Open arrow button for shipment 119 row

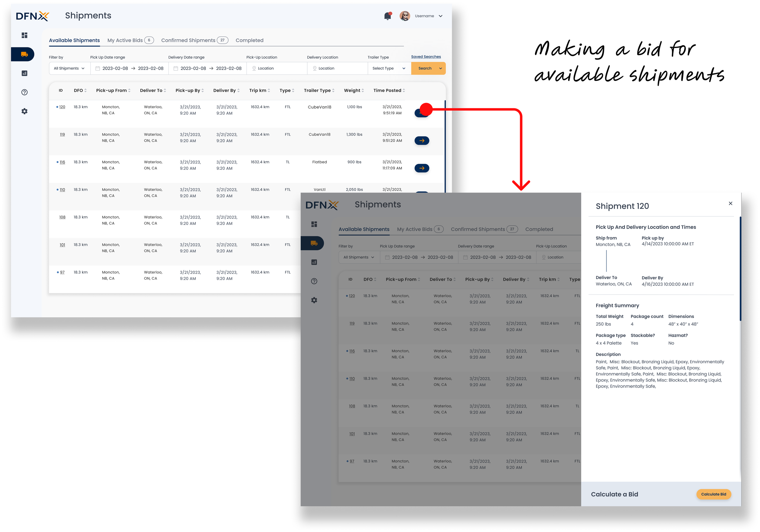(422, 141)
